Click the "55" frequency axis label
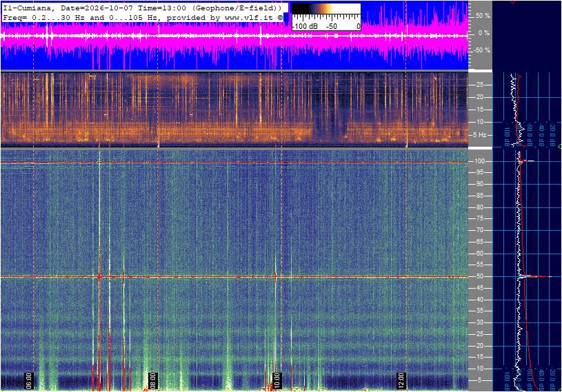This screenshot has width=562, height=392. click(x=479, y=265)
